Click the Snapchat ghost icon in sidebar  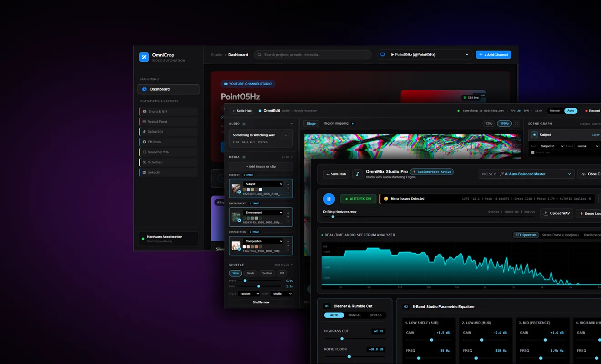tap(144, 152)
